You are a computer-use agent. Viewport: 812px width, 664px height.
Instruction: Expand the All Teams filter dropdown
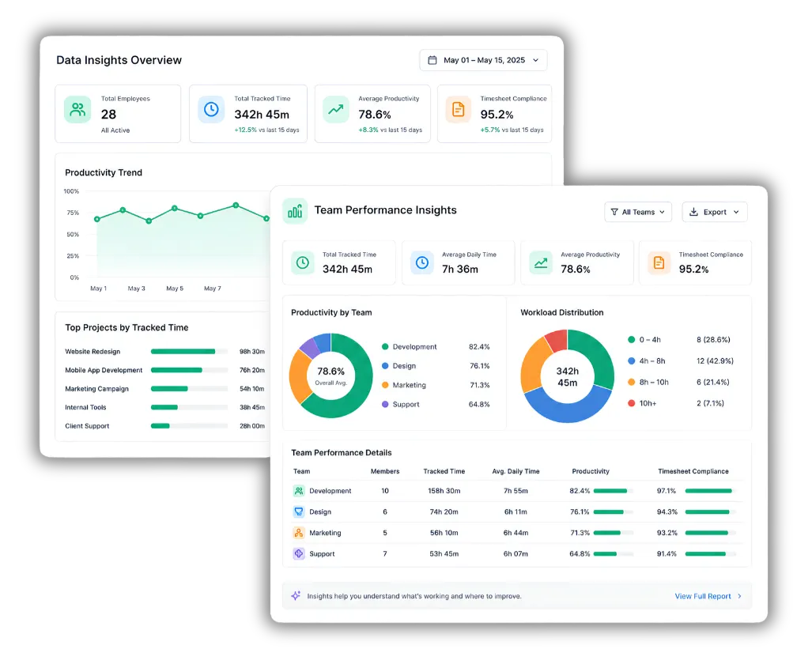(x=638, y=212)
